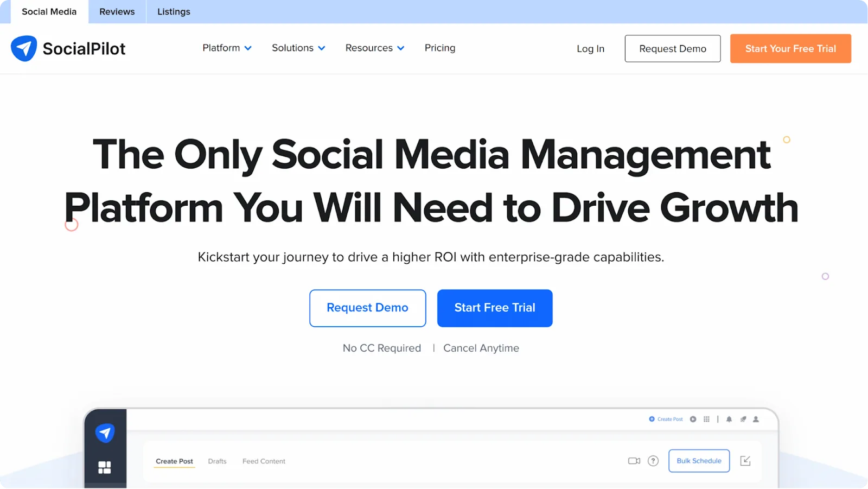Open help via the question mark icon
The image size is (868, 489).
[x=653, y=460]
